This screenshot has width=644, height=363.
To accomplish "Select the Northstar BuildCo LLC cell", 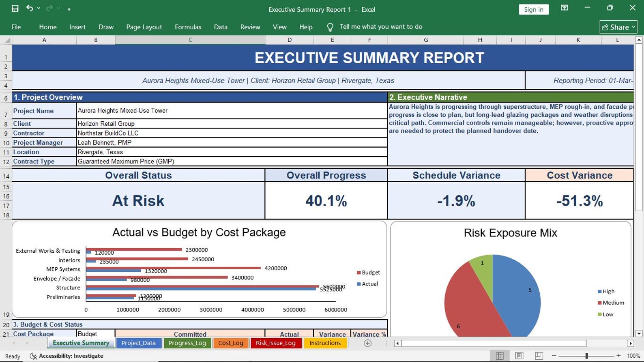I will pyautogui.click(x=232, y=133).
